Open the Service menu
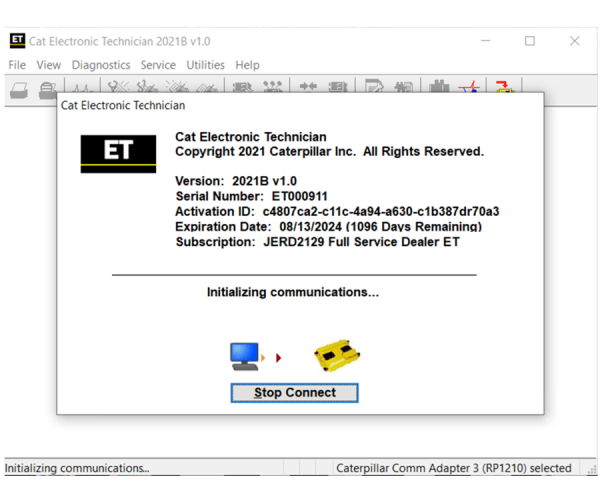Viewport: 600px width, 500px height. point(158,65)
